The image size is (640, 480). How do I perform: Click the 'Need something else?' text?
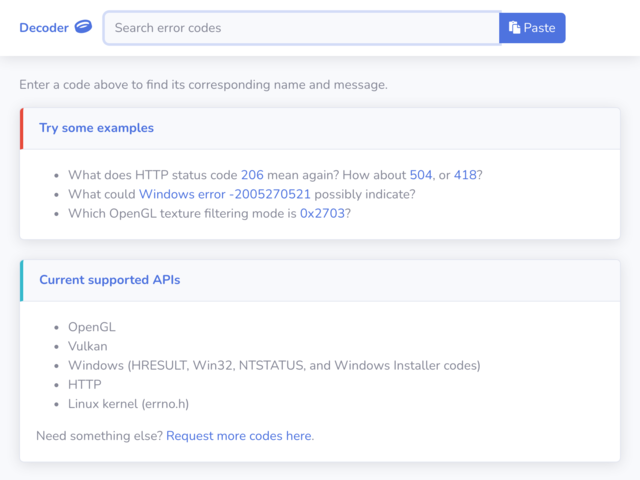pos(99,436)
